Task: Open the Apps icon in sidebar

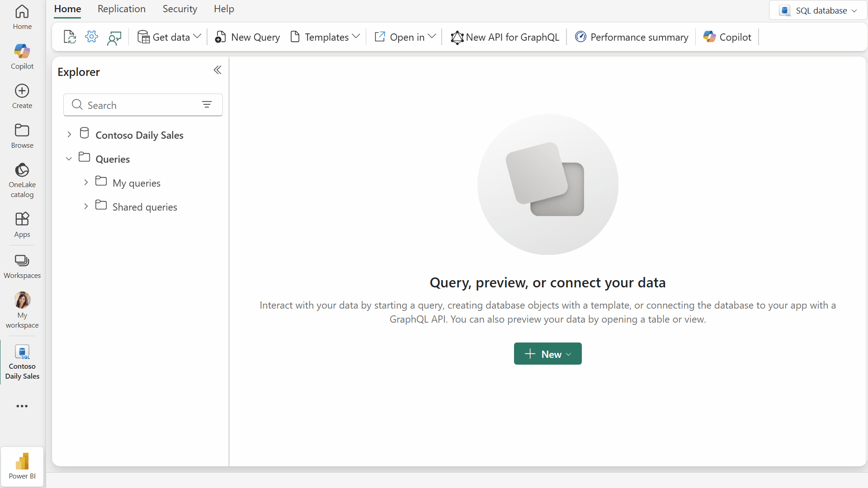Action: tap(22, 225)
